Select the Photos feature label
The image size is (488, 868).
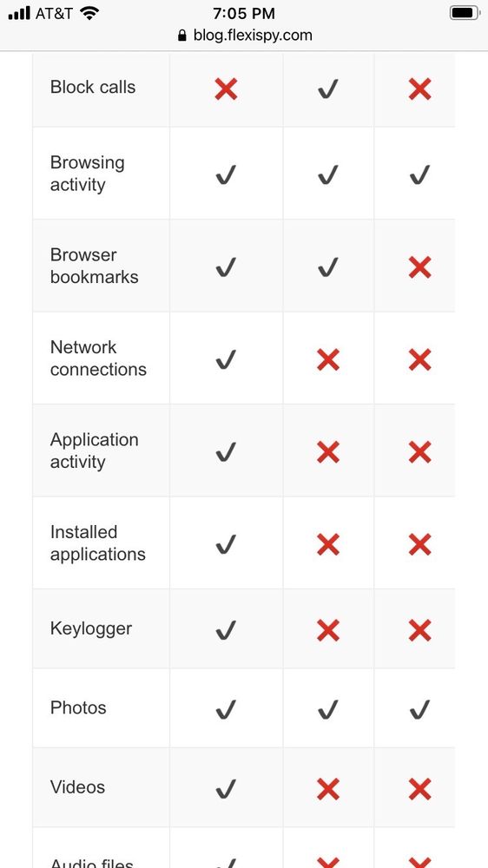click(78, 707)
